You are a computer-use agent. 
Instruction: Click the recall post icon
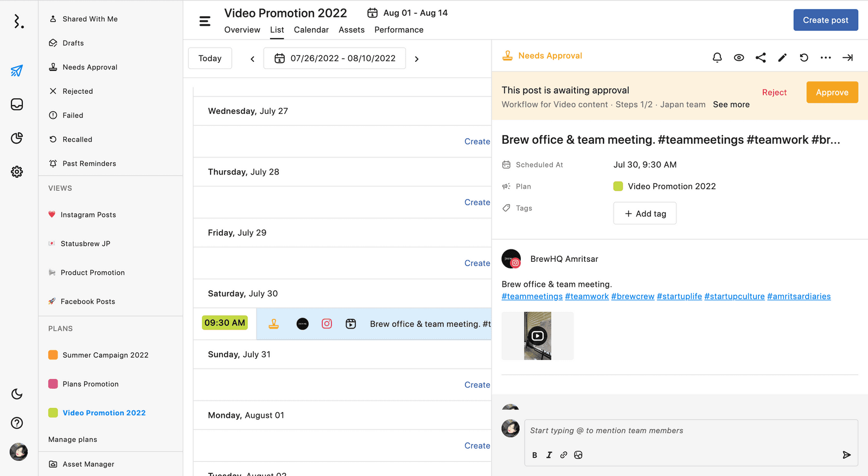804,57
